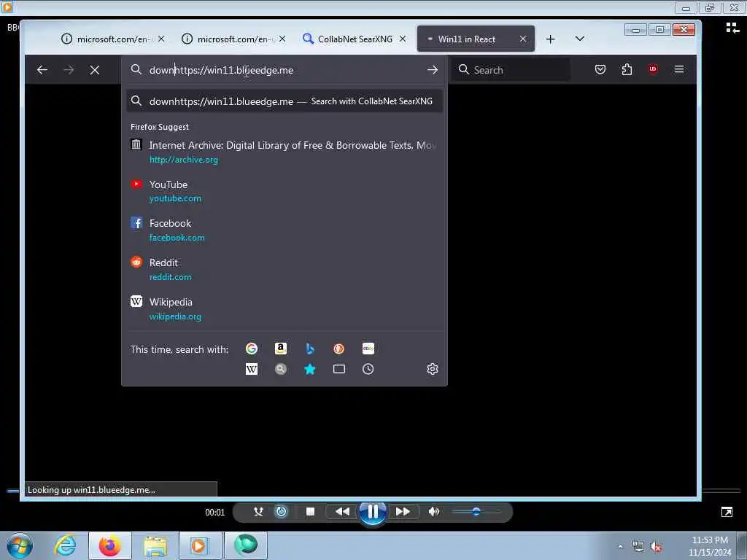Go back with Firefox back arrow
747x560 pixels.
[x=42, y=70]
